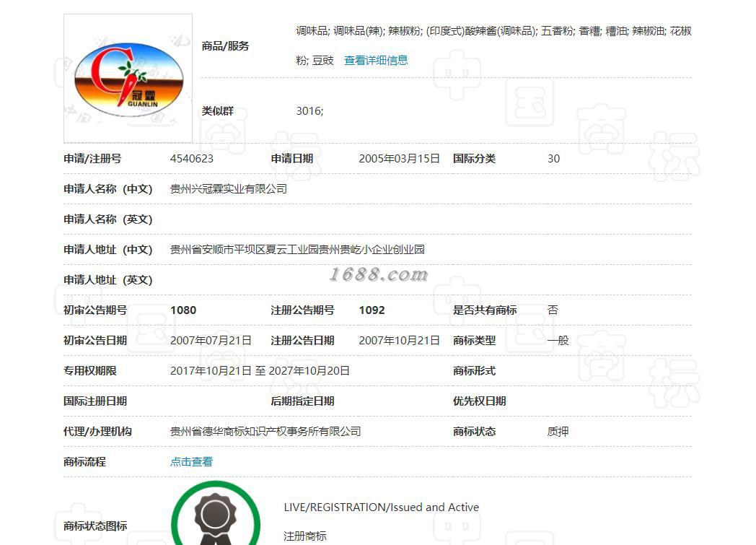This screenshot has width=756, height=545.
Task: Click the 初审公告日期 label
Action: (x=95, y=341)
